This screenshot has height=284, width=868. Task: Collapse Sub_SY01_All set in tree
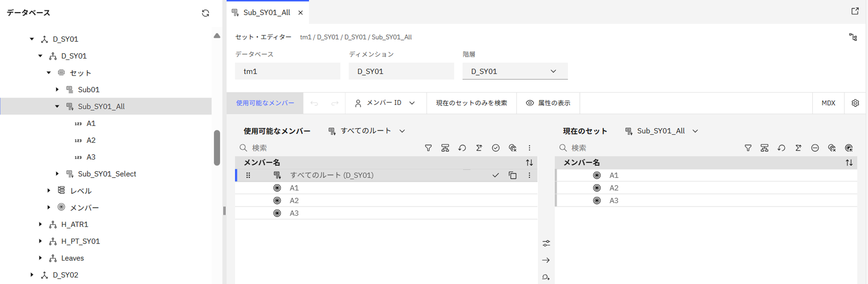(57, 106)
